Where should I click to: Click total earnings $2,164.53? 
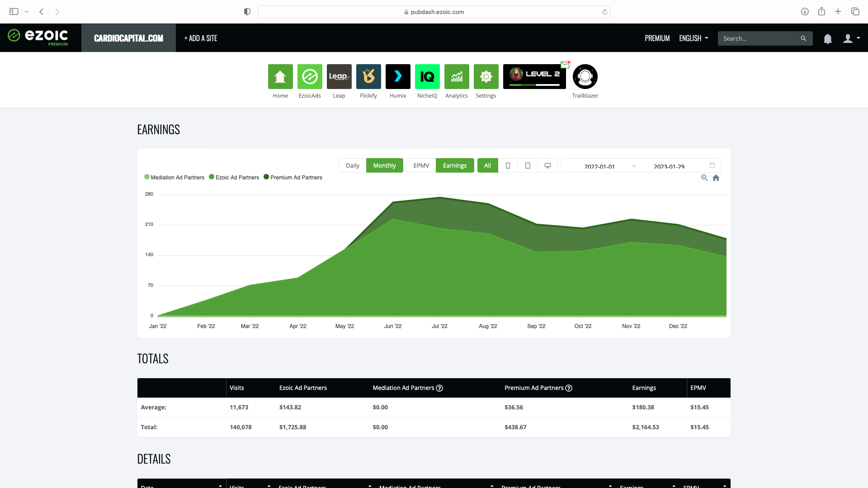pyautogui.click(x=646, y=427)
